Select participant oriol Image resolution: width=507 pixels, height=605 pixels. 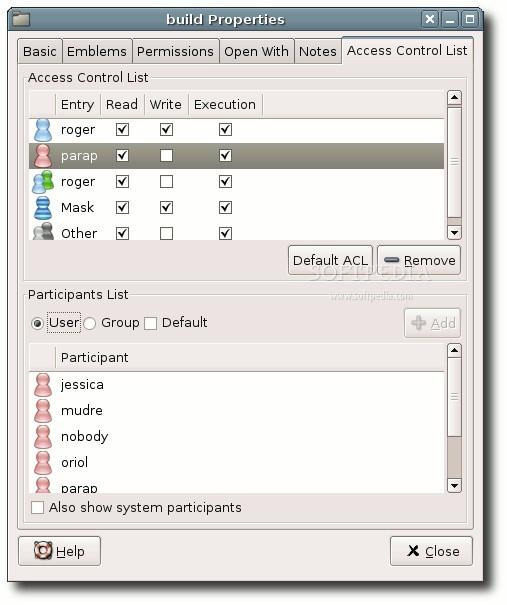tap(74, 463)
